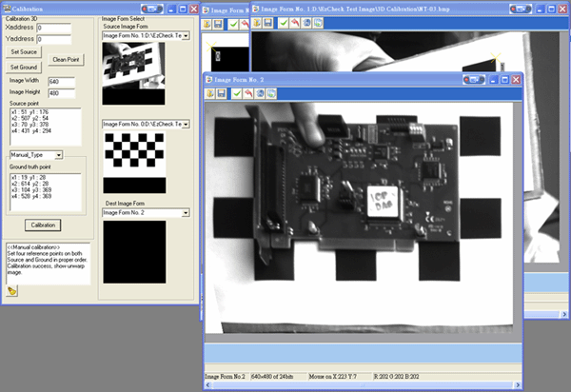This screenshot has width=571, height=392.
Task: Select source point row 'x4 : 431 y4 : 294'
Action: (31, 130)
